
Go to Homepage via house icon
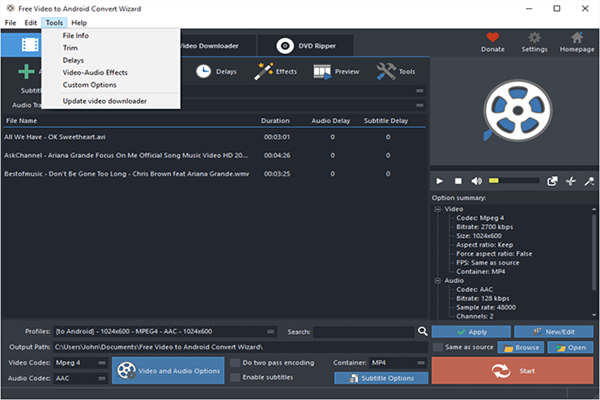[x=576, y=36]
